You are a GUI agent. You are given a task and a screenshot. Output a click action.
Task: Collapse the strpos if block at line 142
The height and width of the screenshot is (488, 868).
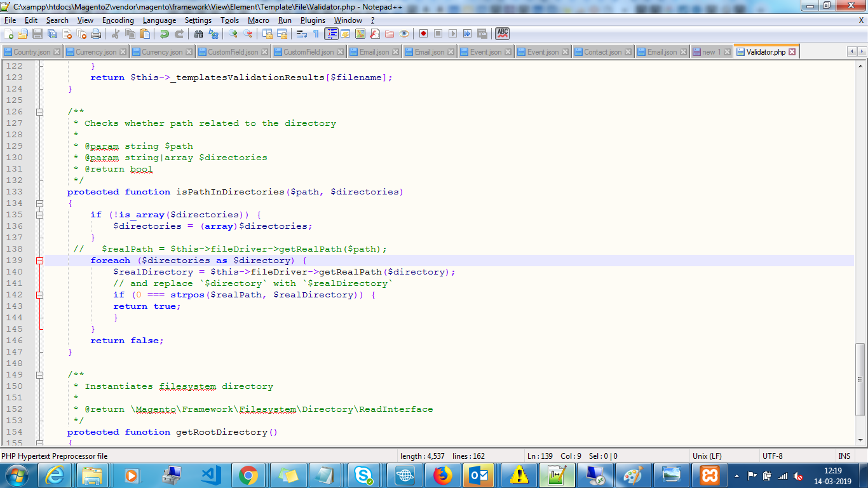[x=39, y=295]
